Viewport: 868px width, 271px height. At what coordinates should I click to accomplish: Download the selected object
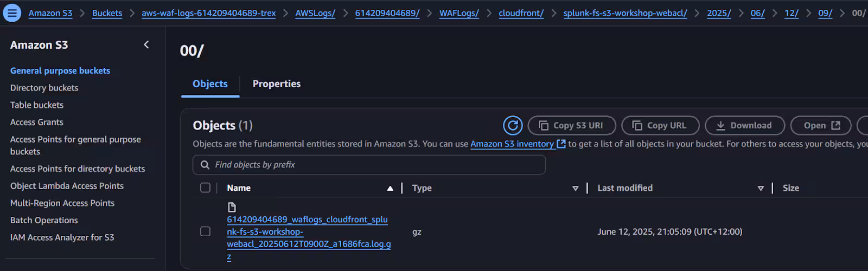(x=744, y=125)
